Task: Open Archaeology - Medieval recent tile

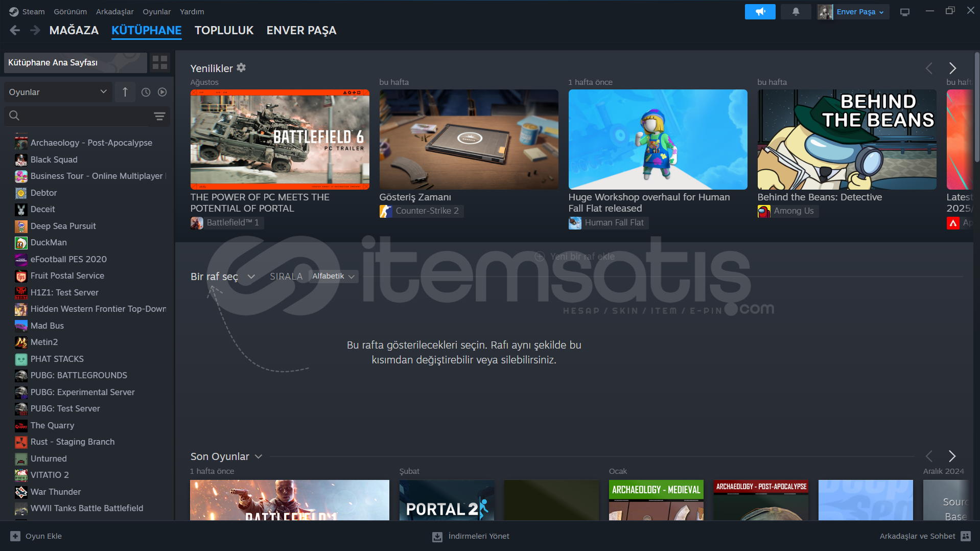Action: point(656,500)
